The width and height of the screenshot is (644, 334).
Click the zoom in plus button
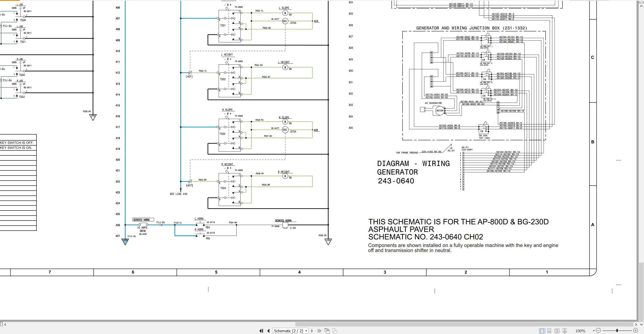[x=635, y=330]
